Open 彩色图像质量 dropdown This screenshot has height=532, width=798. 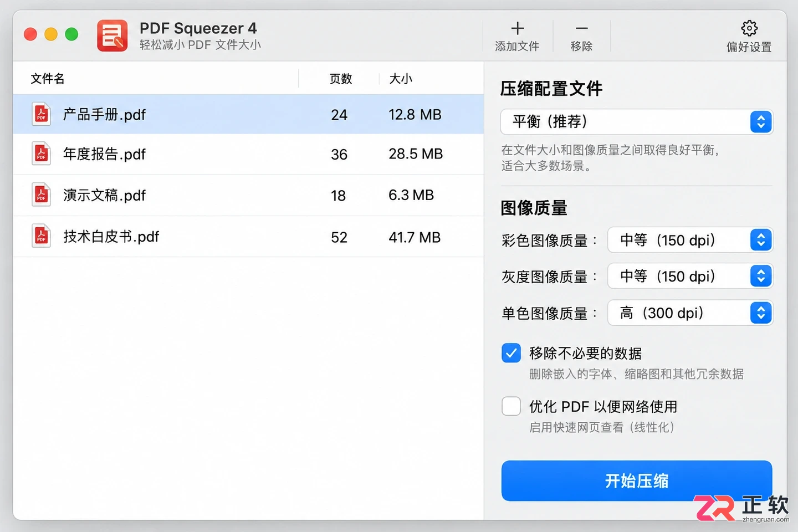(690, 240)
